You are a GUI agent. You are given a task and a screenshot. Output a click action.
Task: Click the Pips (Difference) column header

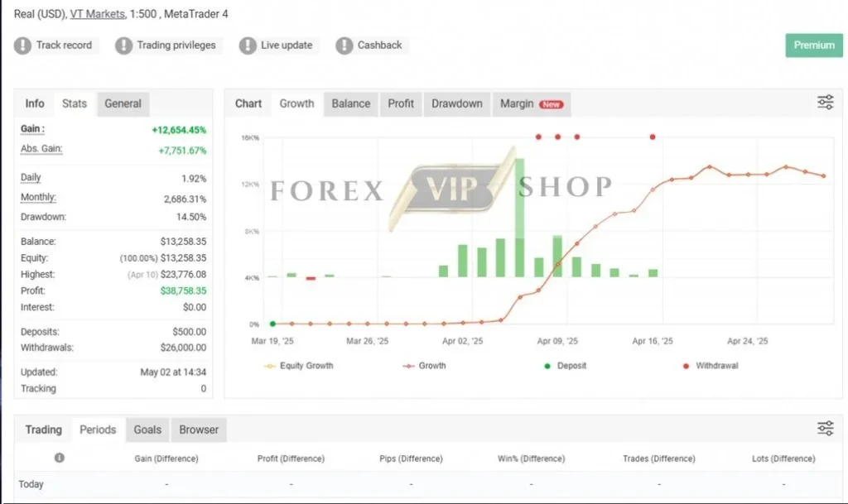[411, 458]
